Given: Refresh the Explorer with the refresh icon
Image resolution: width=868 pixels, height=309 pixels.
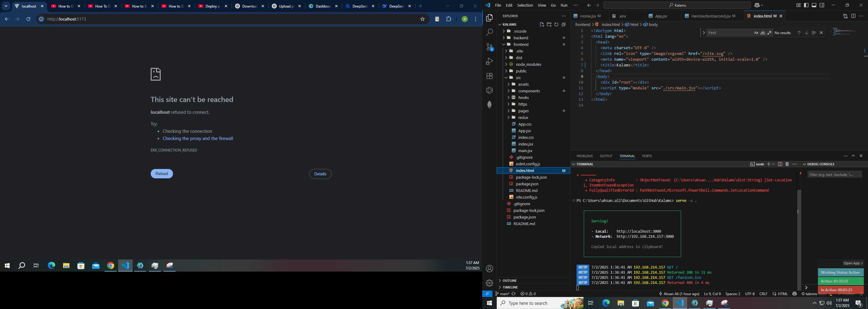Looking at the screenshot, I should pyautogui.click(x=556, y=24).
